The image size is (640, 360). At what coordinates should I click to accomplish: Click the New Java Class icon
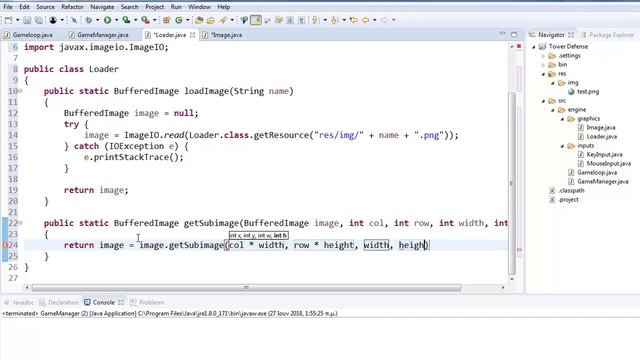click(x=179, y=20)
